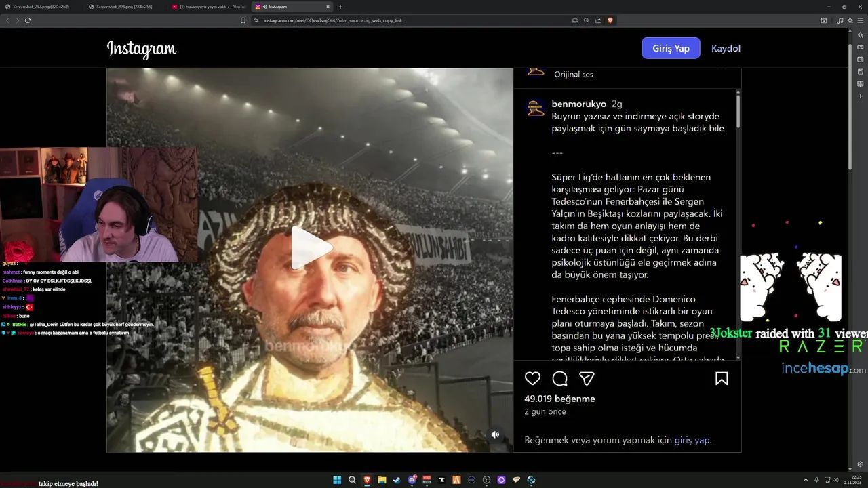This screenshot has width=868, height=488.
Task: Open the bookmarks sidebar icon
Action: pos(861,71)
